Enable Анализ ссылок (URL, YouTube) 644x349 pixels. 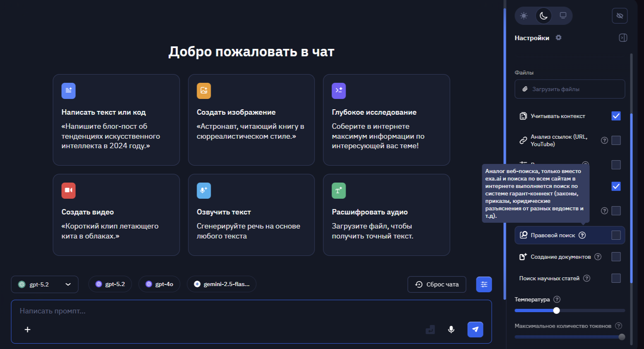(x=616, y=140)
